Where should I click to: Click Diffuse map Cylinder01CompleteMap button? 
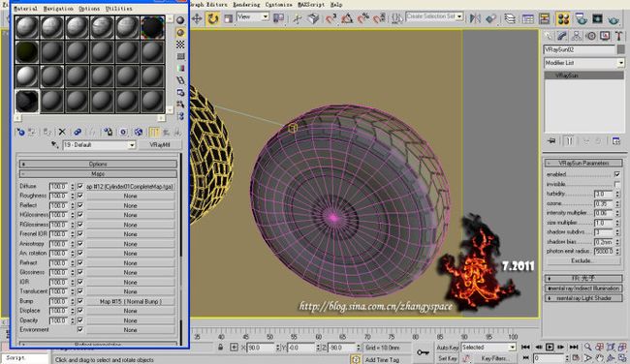coord(131,187)
